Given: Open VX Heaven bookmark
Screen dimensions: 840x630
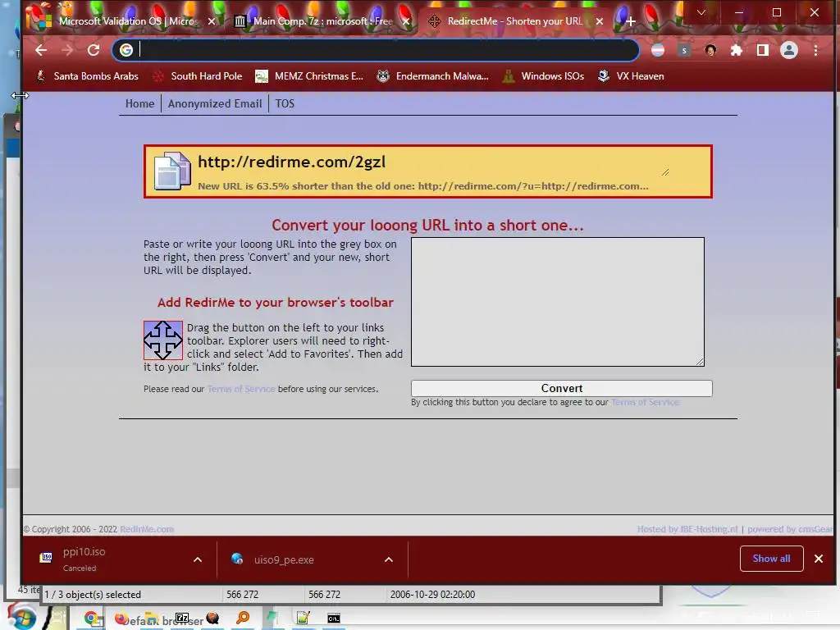Looking at the screenshot, I should [x=631, y=76].
